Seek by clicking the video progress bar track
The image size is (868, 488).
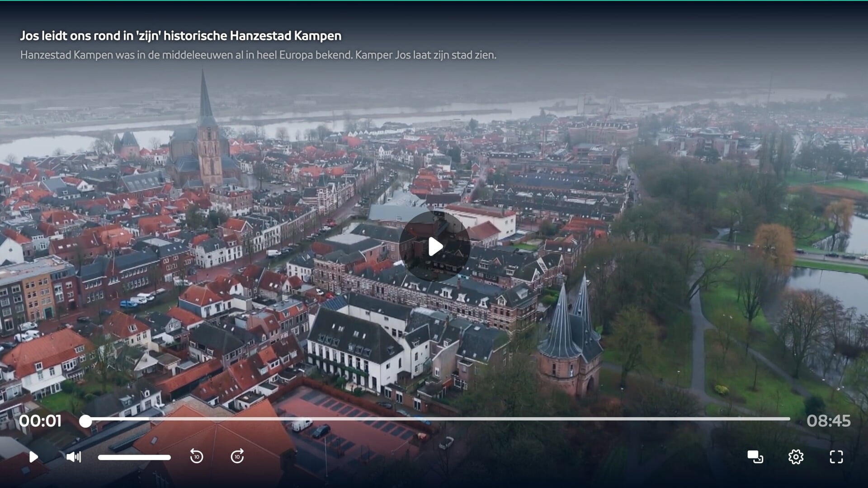click(438, 419)
